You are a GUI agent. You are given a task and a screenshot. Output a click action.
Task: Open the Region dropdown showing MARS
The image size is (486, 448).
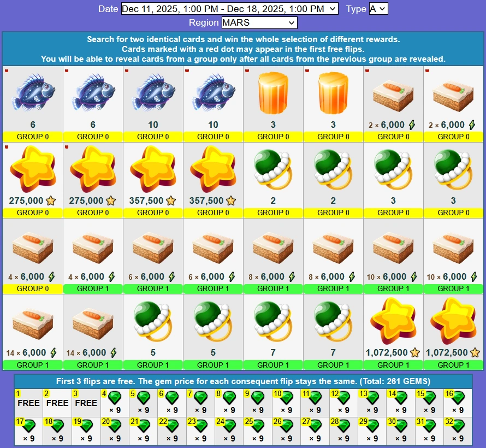[x=259, y=22]
